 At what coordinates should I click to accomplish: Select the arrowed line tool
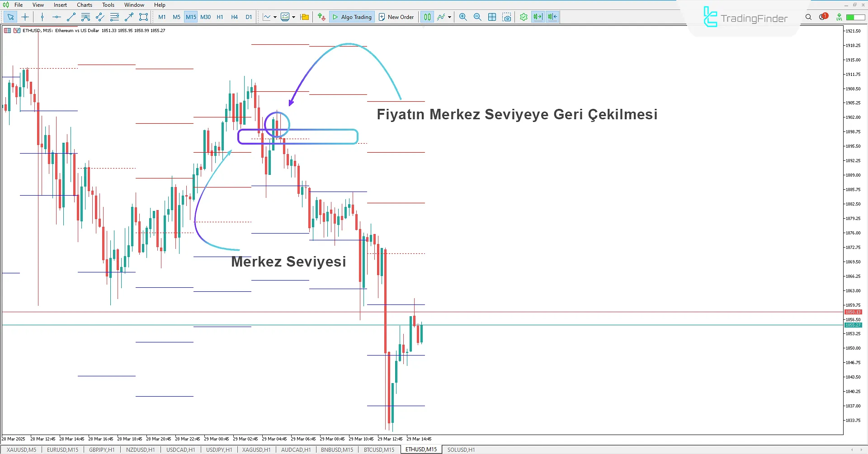click(129, 17)
